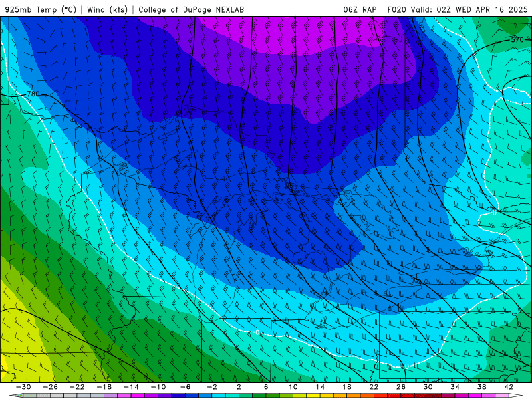
Task: Select the -2 value on the color scale
Action: point(212,387)
